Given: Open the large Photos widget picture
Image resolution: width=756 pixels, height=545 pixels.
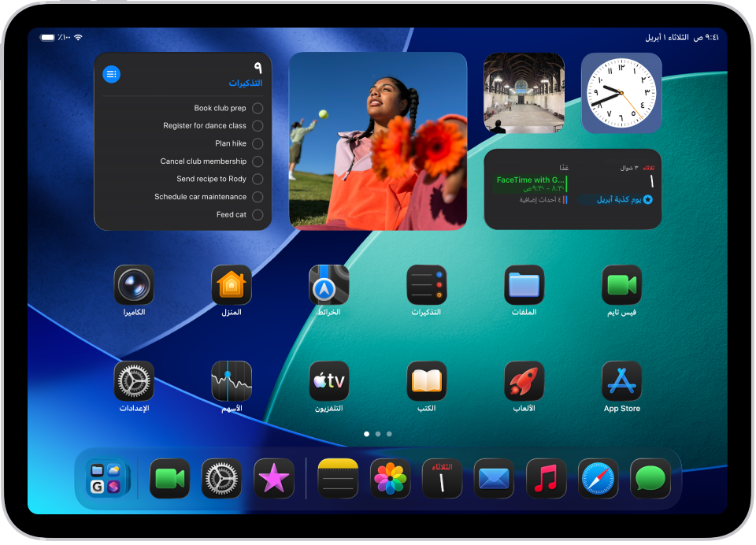Looking at the screenshot, I should (x=377, y=140).
